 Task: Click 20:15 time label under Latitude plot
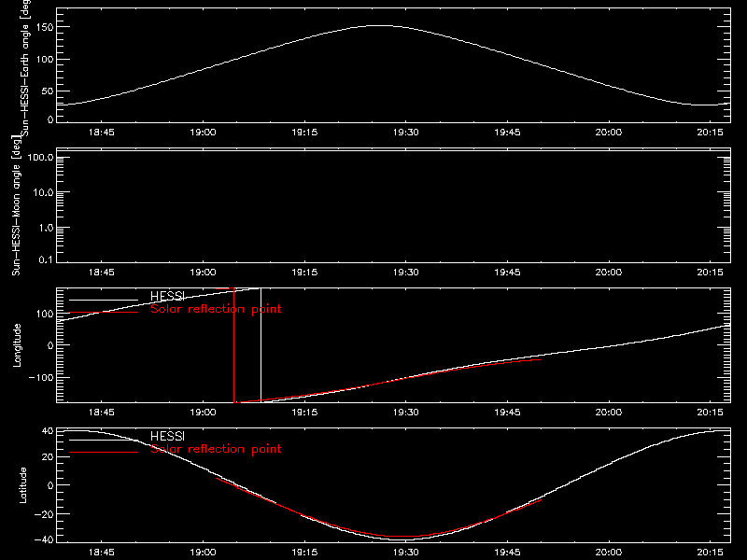(710, 553)
